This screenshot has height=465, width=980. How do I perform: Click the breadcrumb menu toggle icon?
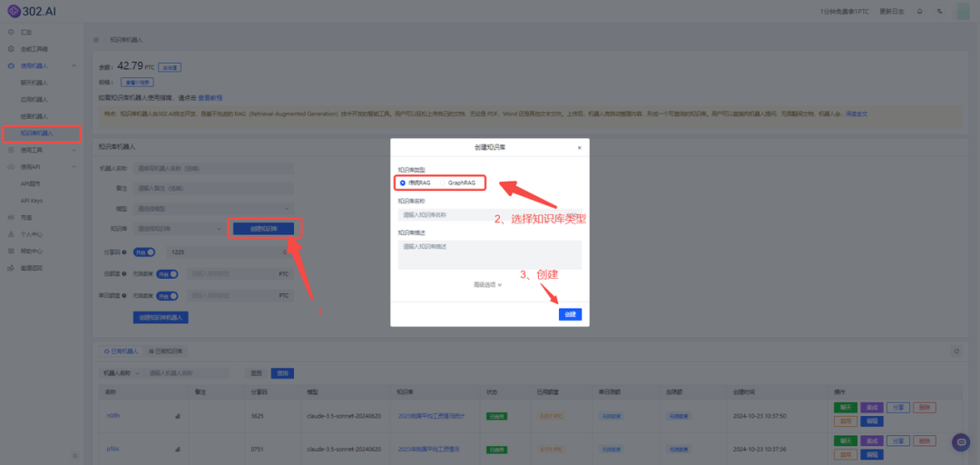(95, 39)
